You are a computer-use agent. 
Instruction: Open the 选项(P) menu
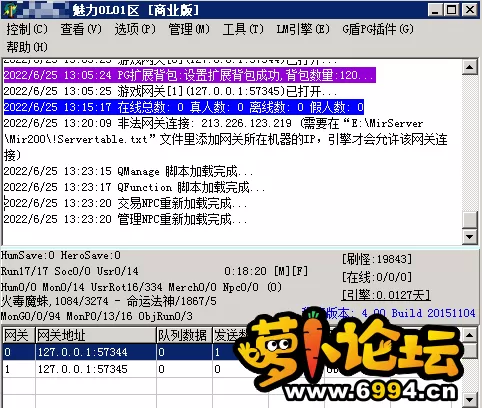135,29
